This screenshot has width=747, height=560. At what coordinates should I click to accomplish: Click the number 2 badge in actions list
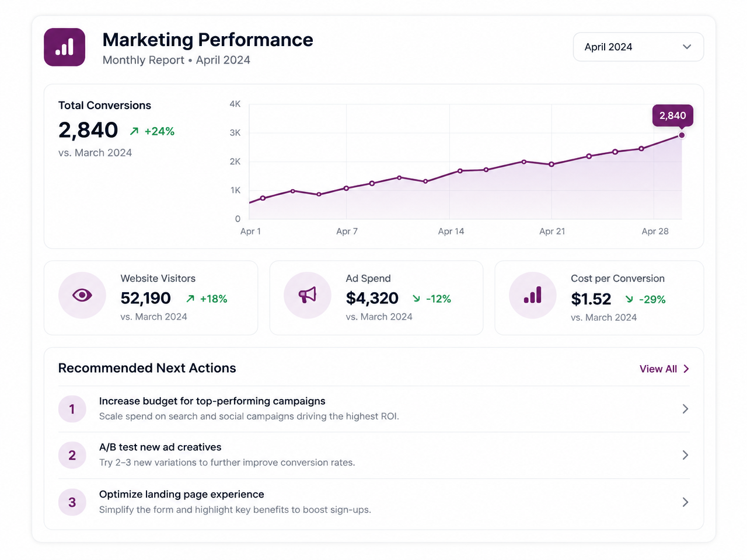pyautogui.click(x=72, y=455)
